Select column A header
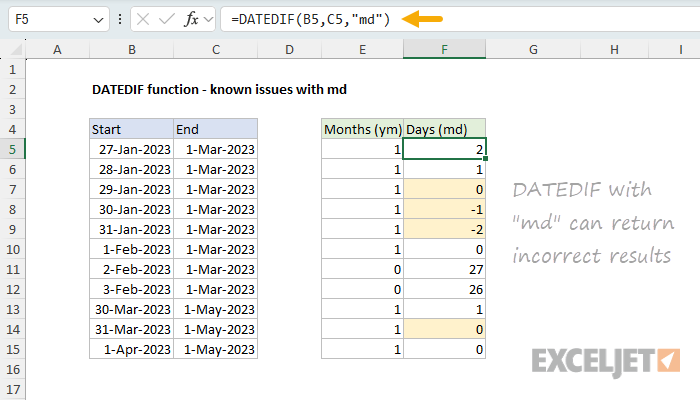The height and width of the screenshot is (400, 700). (57, 50)
